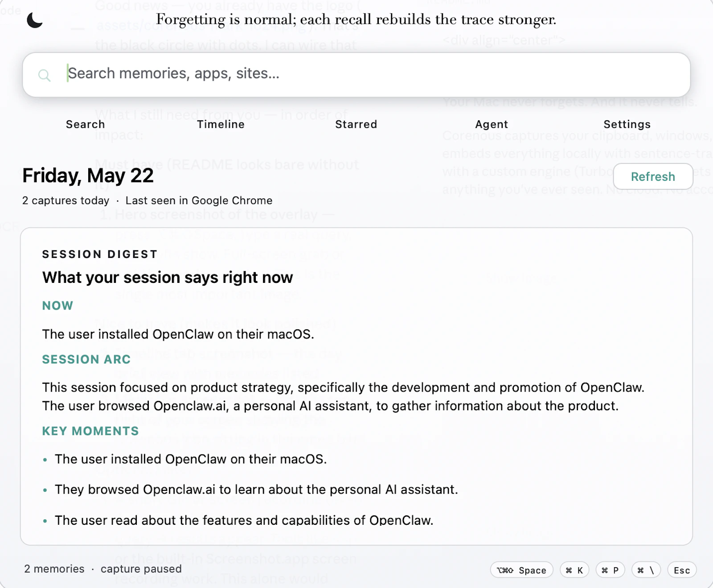
Task: Click the magnifying glass search icon
Action: pos(44,75)
